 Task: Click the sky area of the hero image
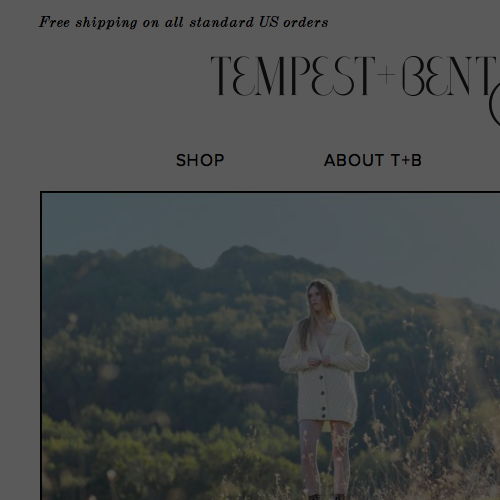click(x=270, y=220)
